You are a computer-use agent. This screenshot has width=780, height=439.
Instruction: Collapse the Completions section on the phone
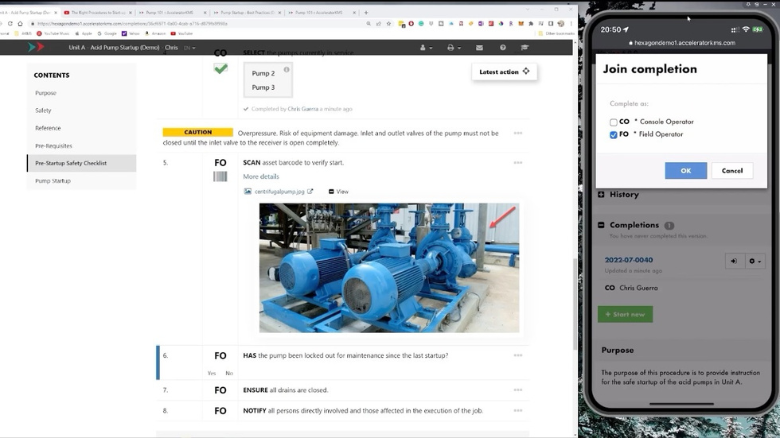coord(601,225)
